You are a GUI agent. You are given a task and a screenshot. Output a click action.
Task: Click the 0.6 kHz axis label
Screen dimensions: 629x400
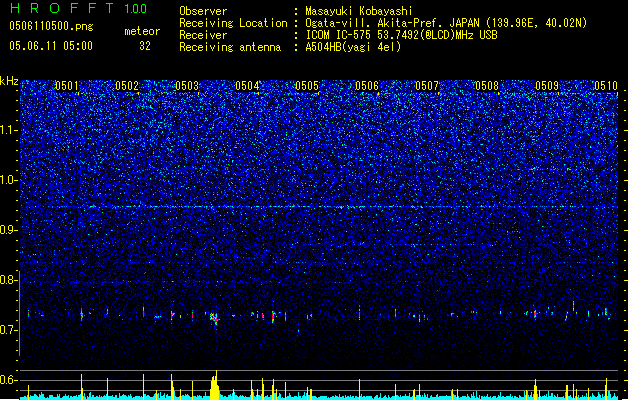pos(8,380)
